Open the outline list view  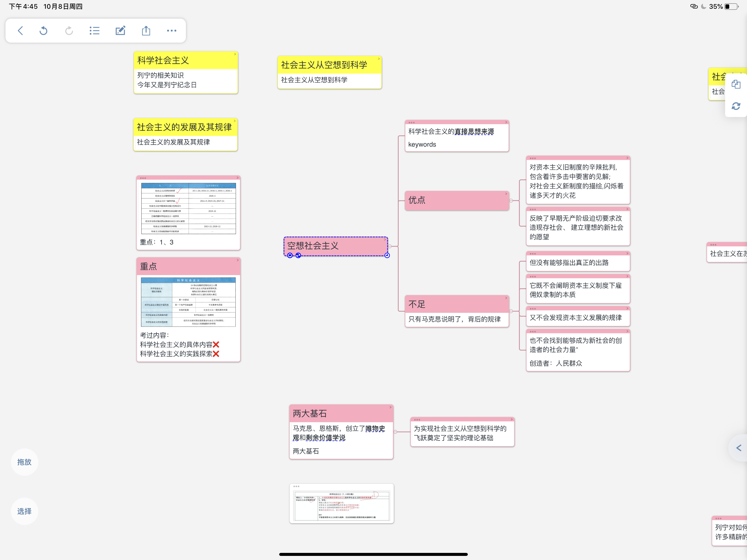[95, 31]
